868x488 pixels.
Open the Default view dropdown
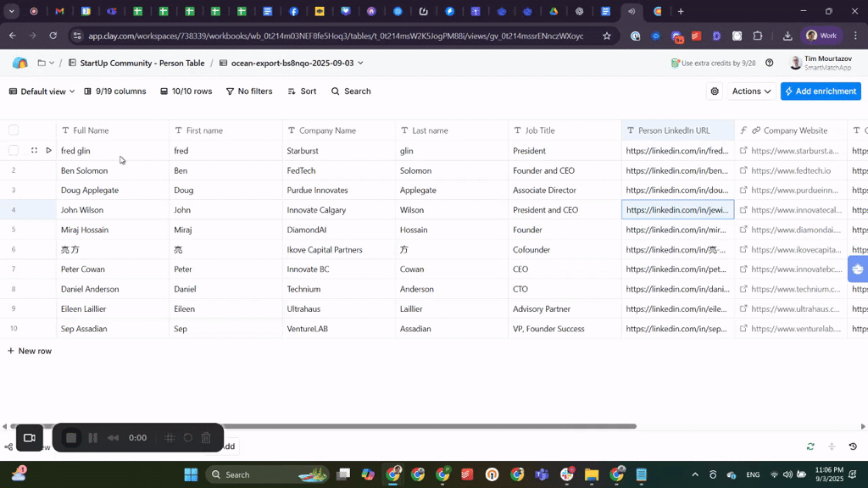pyautogui.click(x=42, y=91)
